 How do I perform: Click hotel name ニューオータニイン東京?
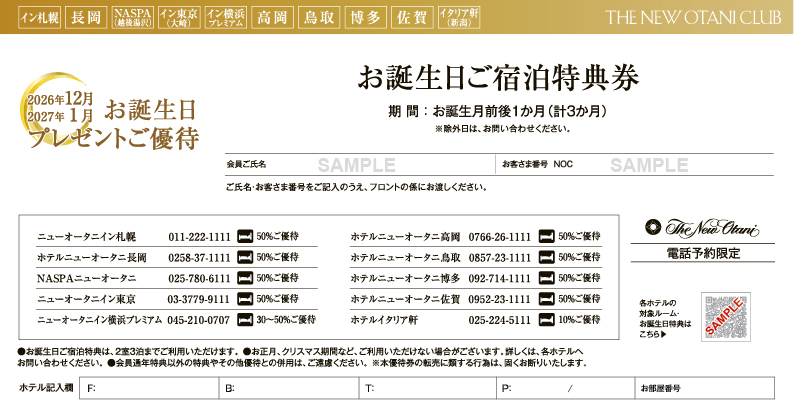pos(87,299)
